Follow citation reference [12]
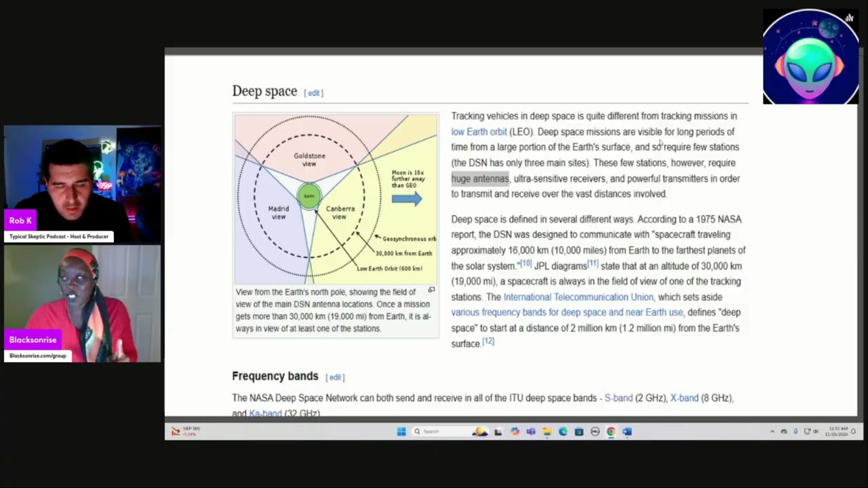The width and height of the screenshot is (868, 488). pos(488,341)
